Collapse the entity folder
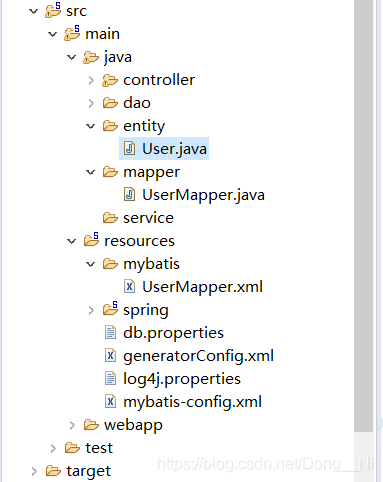Viewport: 383px width, 482px height. pyautogui.click(x=91, y=127)
